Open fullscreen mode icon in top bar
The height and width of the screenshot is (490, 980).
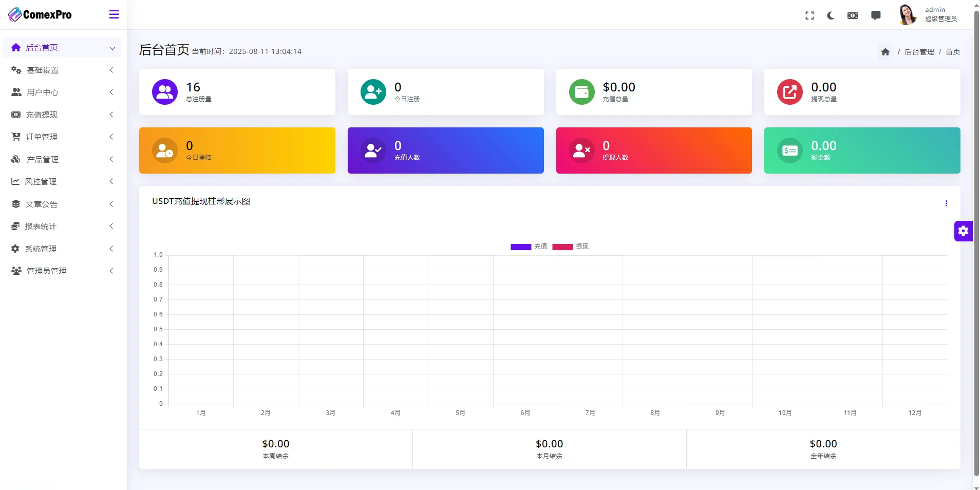[809, 15]
